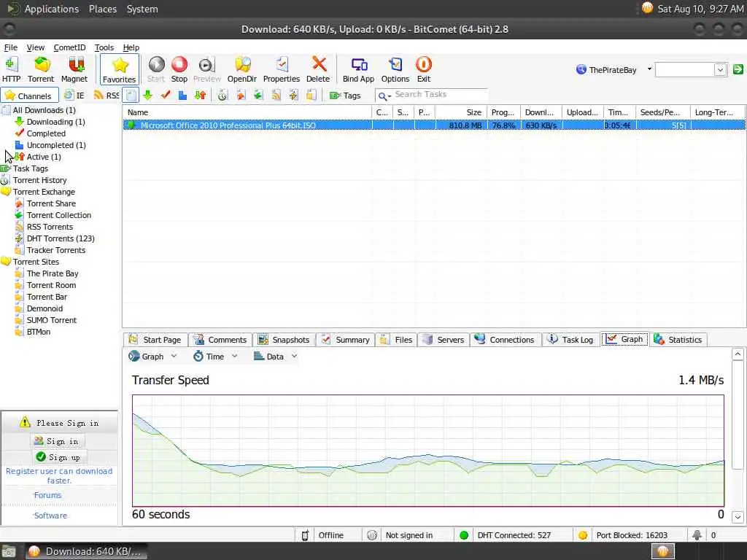The image size is (747, 560).
Task: Click the Sign in button
Action: 57,441
